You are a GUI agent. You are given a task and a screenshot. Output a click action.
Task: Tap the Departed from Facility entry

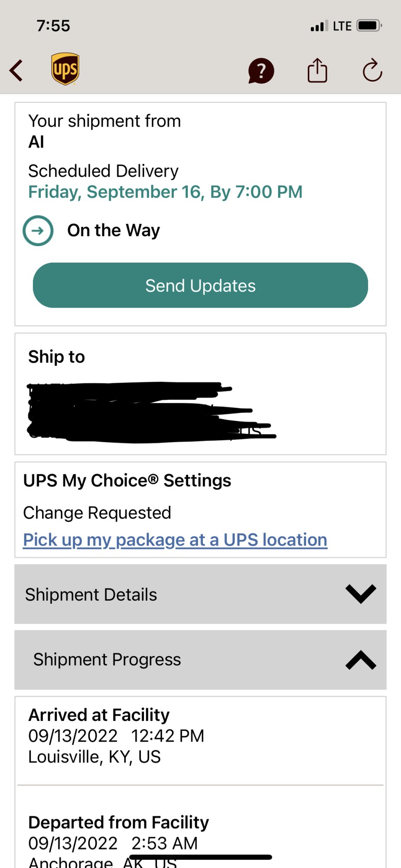click(x=118, y=833)
